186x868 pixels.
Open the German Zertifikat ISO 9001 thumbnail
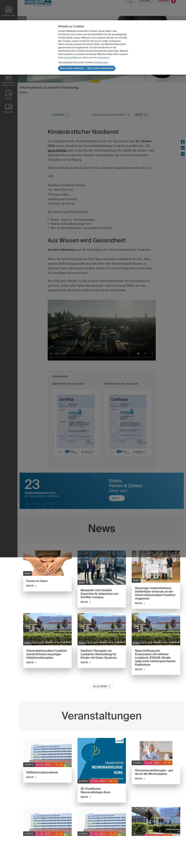point(76,423)
